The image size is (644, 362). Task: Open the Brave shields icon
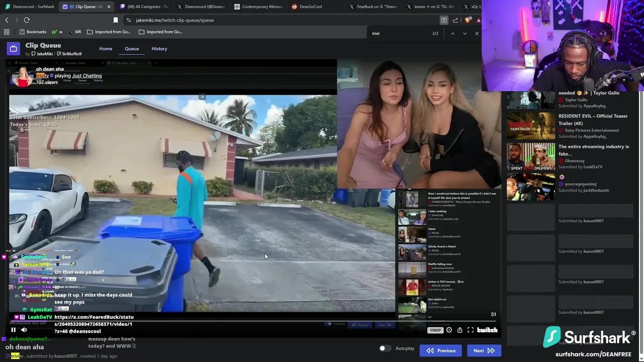tap(468, 20)
